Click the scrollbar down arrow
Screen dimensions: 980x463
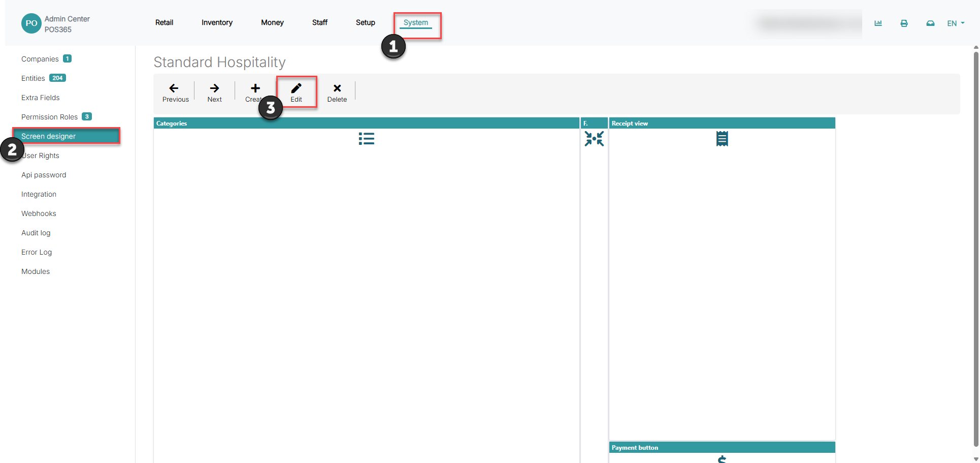(976, 458)
